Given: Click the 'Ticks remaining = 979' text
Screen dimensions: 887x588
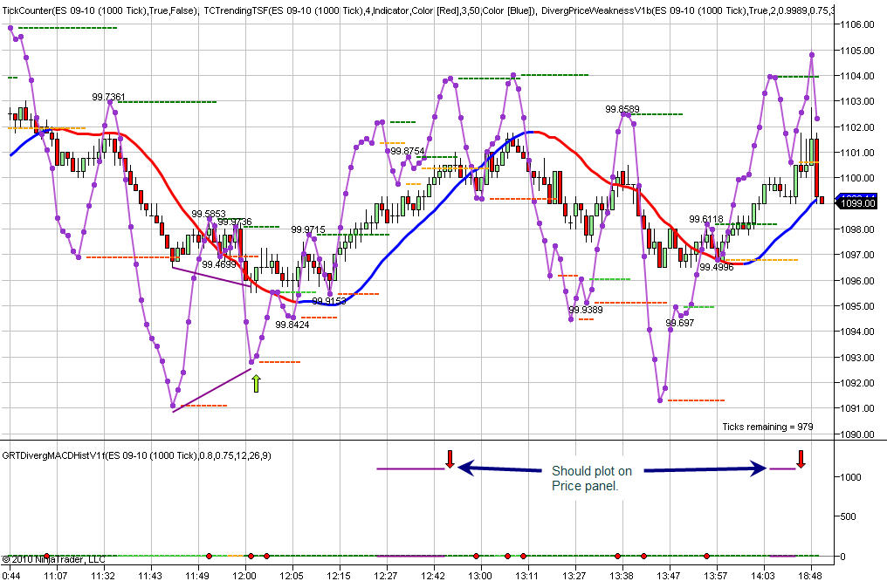Looking at the screenshot, I should click(x=767, y=427).
